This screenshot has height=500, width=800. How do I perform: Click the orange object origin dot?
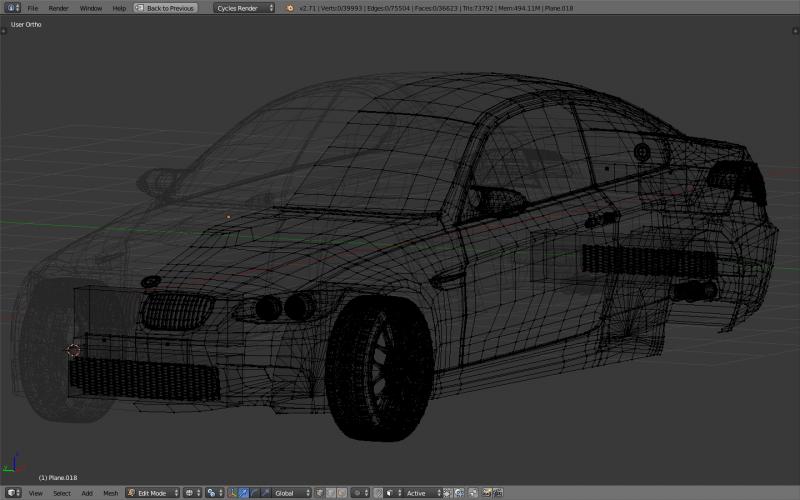228,217
